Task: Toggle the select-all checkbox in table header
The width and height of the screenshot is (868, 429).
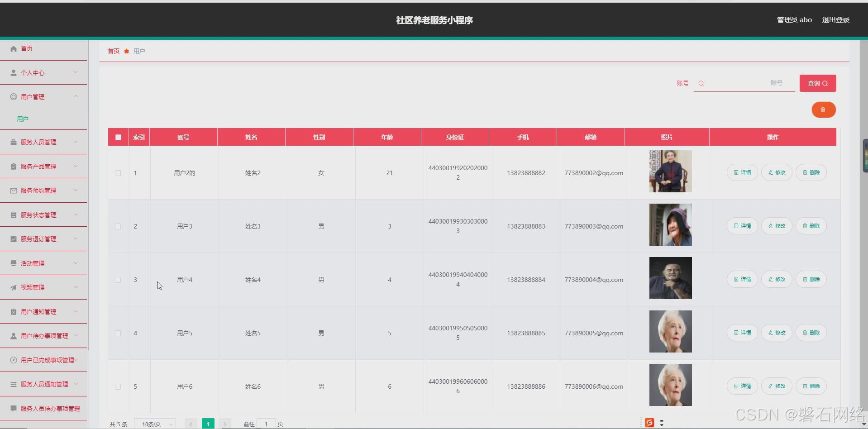Action: [118, 137]
